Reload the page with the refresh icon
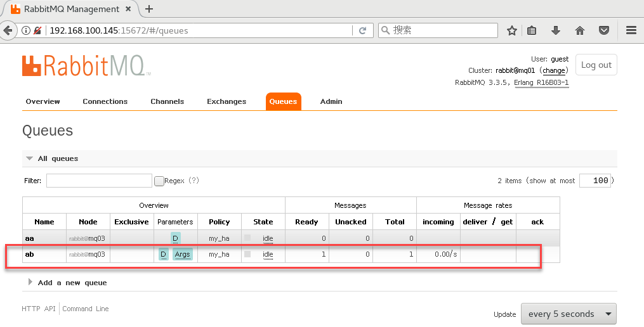Viewport: 644px width, 327px height. pyautogui.click(x=363, y=30)
